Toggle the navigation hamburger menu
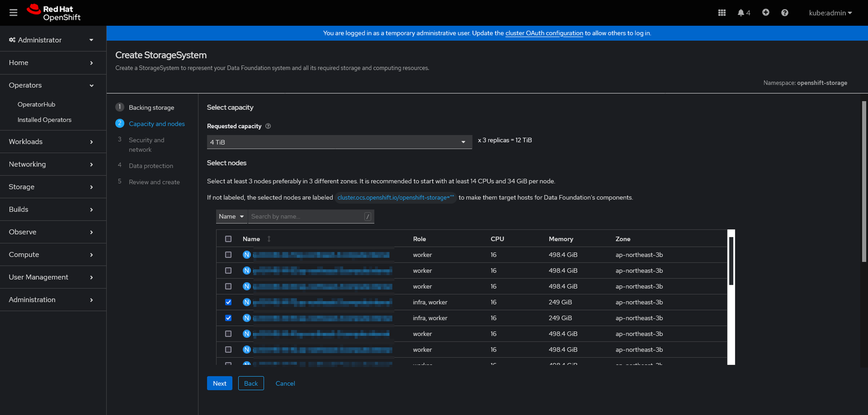 (13, 12)
